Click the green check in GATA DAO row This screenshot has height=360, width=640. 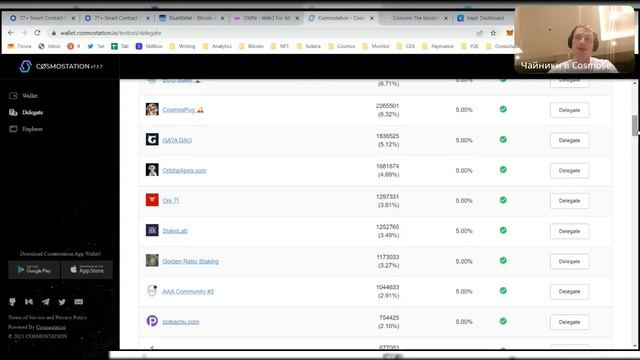[503, 139]
